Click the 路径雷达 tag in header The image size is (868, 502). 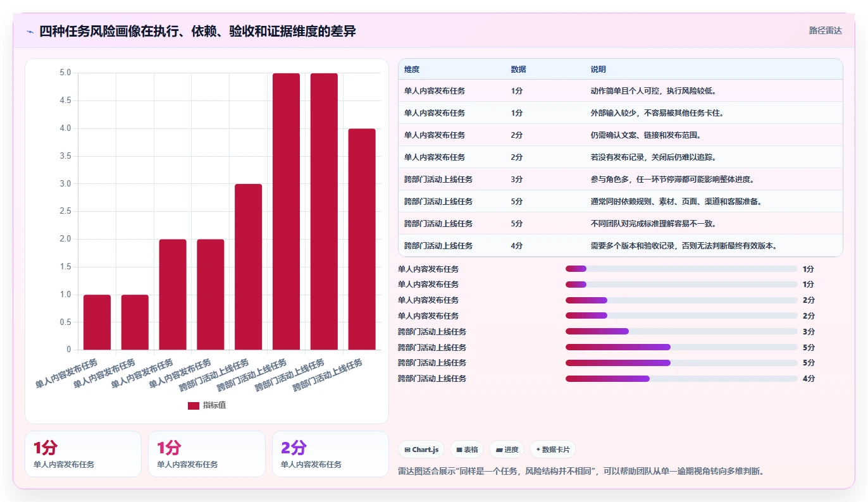coord(825,30)
